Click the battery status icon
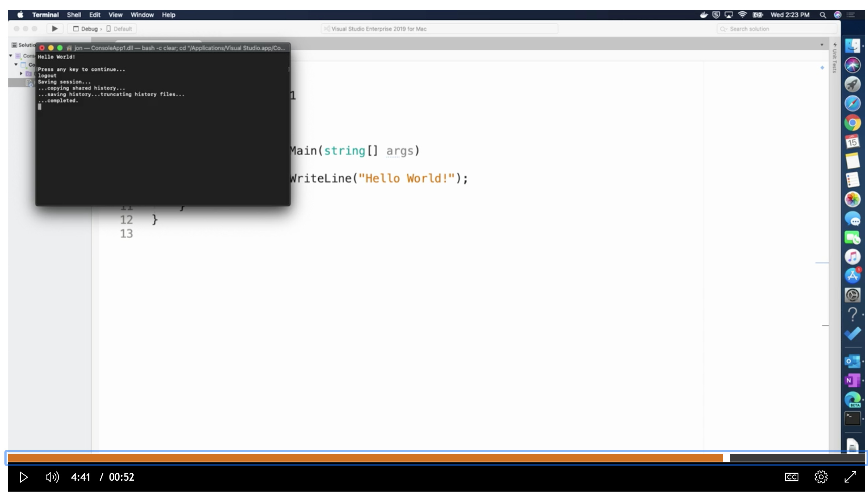The width and height of the screenshot is (868, 492). 757,15
